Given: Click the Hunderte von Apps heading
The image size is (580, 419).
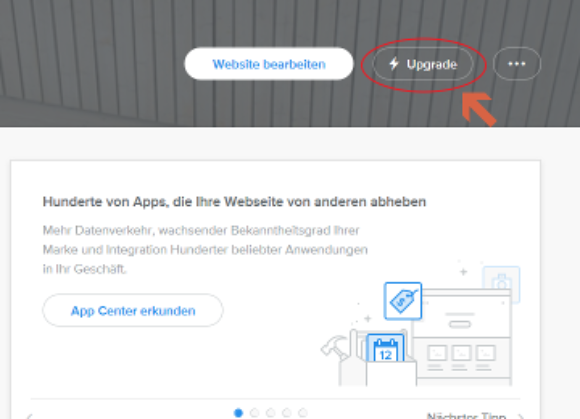Looking at the screenshot, I should click(235, 202).
